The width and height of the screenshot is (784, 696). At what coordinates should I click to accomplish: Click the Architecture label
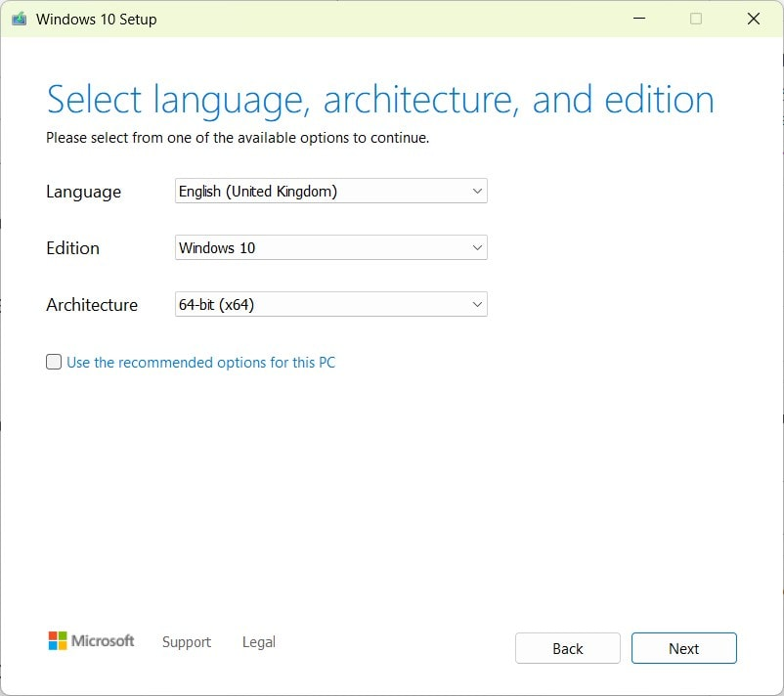pyautogui.click(x=94, y=304)
